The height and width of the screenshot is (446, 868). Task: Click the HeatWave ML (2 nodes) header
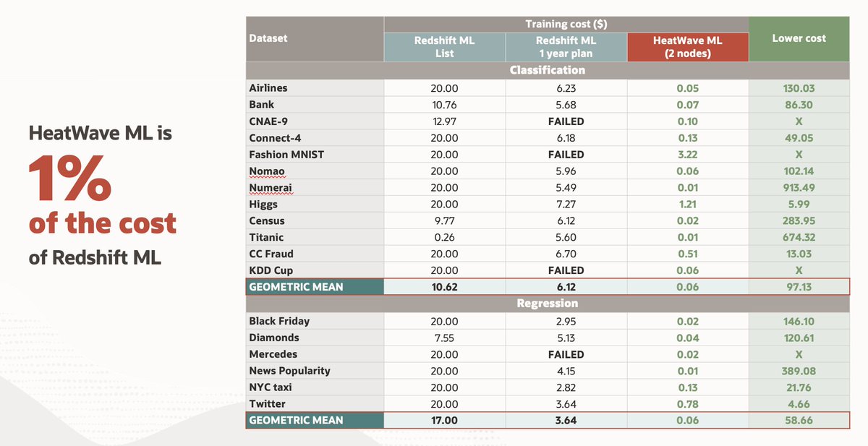point(688,47)
